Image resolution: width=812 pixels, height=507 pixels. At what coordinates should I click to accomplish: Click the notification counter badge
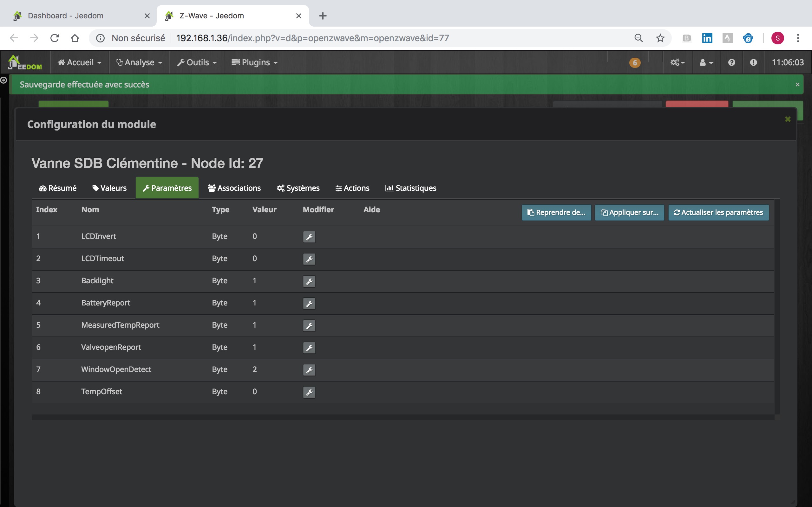(x=635, y=62)
